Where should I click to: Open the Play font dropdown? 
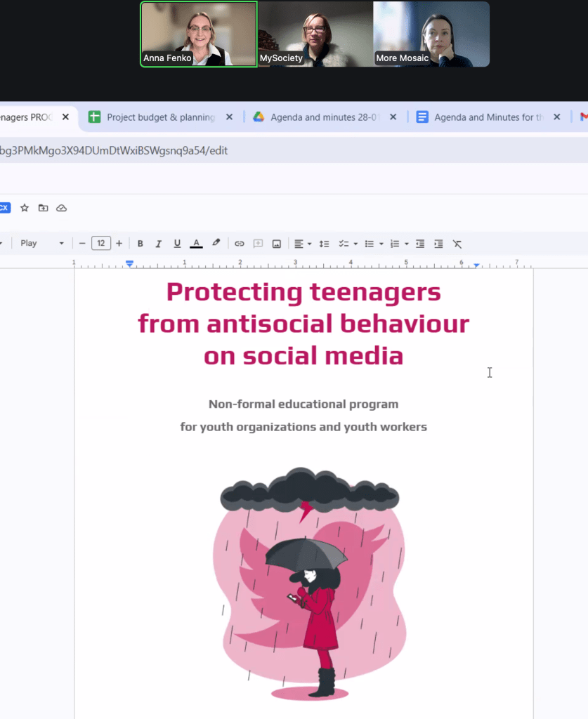click(41, 244)
